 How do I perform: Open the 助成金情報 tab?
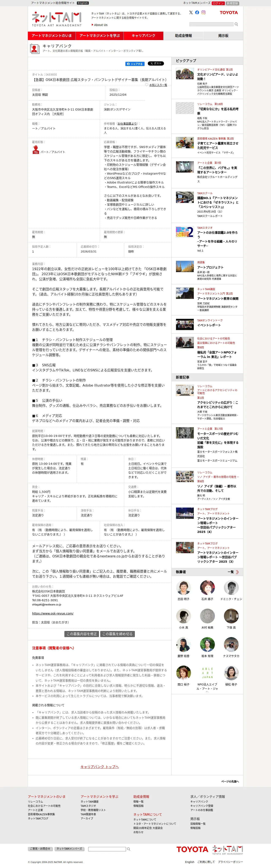[183, 36]
